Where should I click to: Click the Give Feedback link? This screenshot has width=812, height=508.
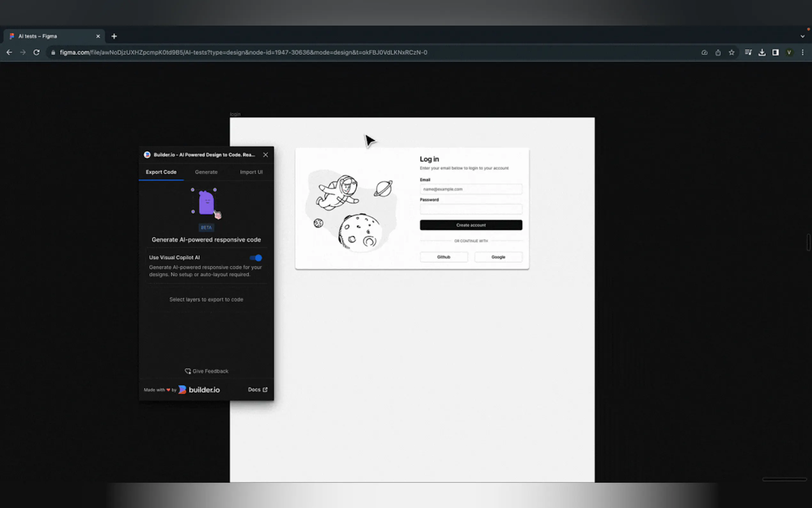207,371
